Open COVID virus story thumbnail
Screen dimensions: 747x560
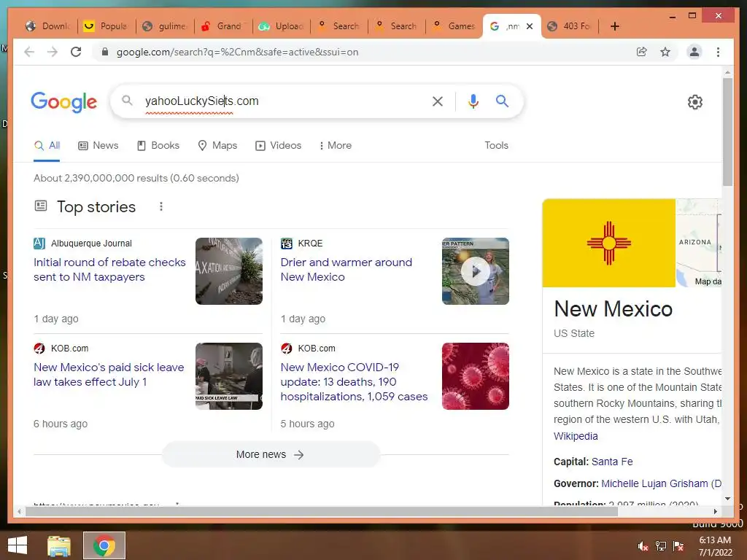476,376
